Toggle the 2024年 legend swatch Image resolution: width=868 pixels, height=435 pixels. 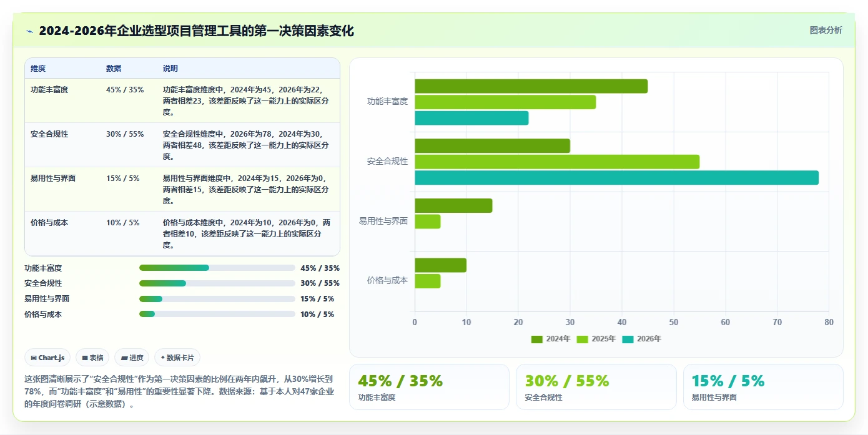pos(537,339)
